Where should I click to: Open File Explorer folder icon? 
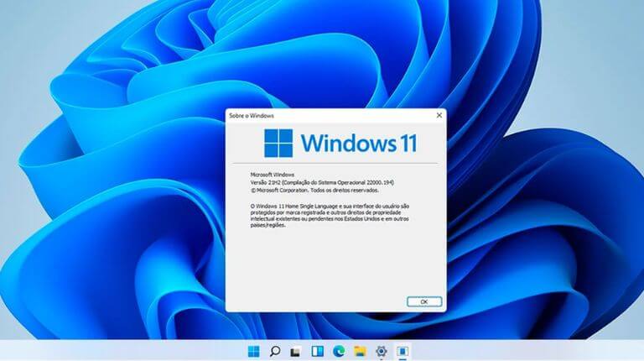(361, 352)
